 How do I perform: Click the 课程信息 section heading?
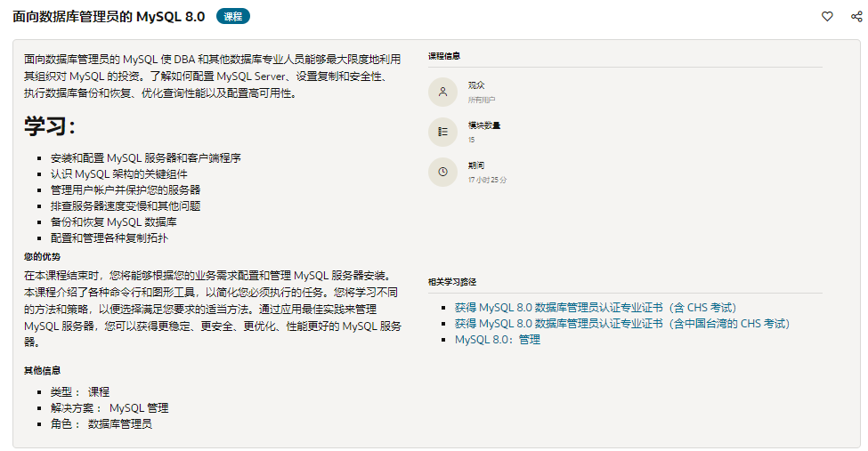pos(444,56)
